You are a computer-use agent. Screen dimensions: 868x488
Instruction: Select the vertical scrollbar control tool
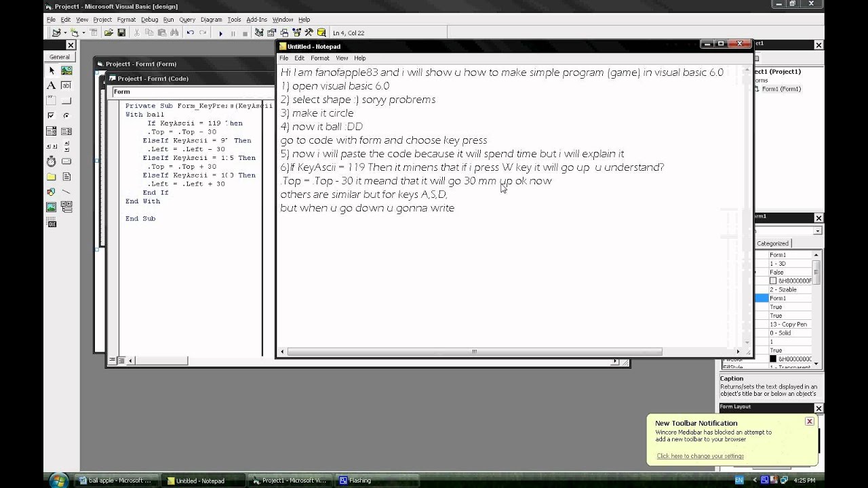(x=66, y=146)
